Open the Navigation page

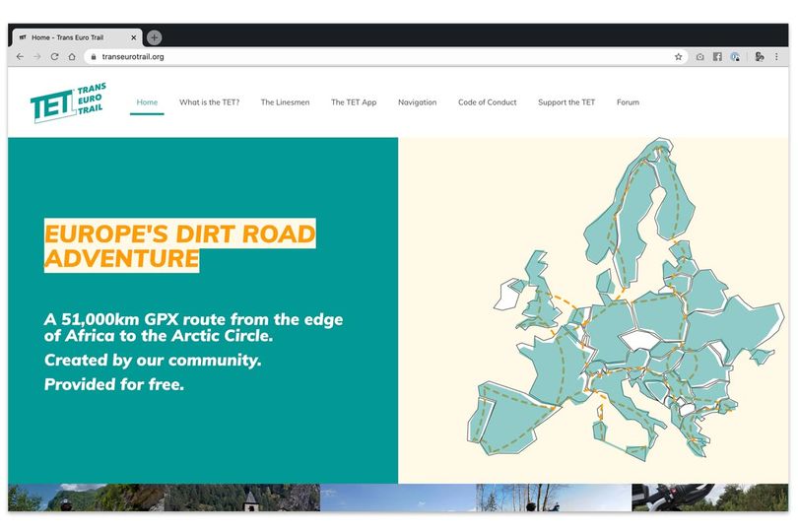point(418,101)
